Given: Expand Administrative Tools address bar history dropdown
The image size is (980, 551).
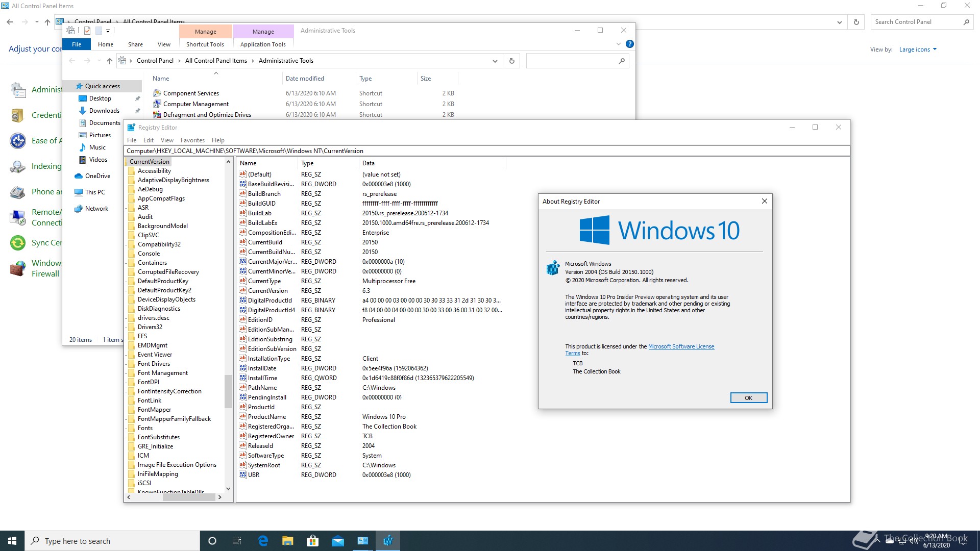Looking at the screenshot, I should click(495, 61).
